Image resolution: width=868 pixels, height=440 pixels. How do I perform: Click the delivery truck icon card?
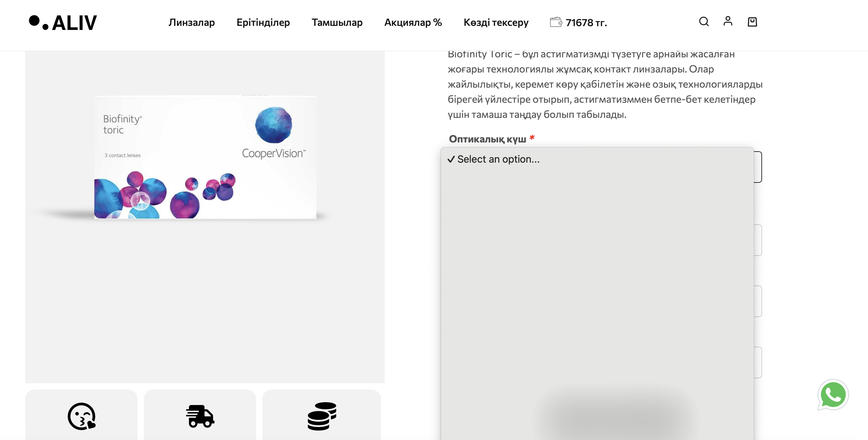pos(200,416)
